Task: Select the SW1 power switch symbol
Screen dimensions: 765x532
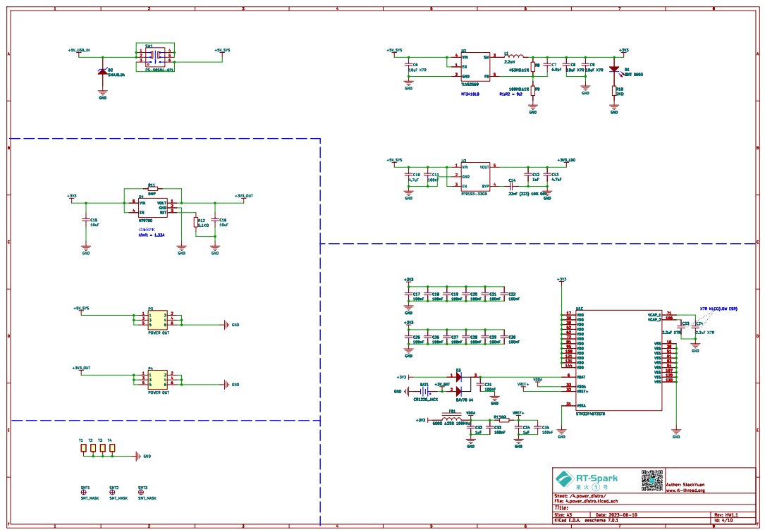Action: 157,56
